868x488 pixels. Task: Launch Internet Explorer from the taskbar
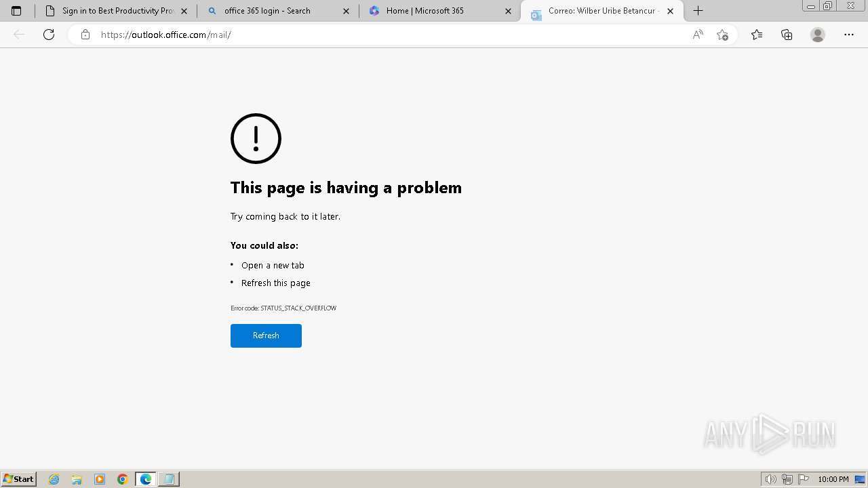pos(54,479)
